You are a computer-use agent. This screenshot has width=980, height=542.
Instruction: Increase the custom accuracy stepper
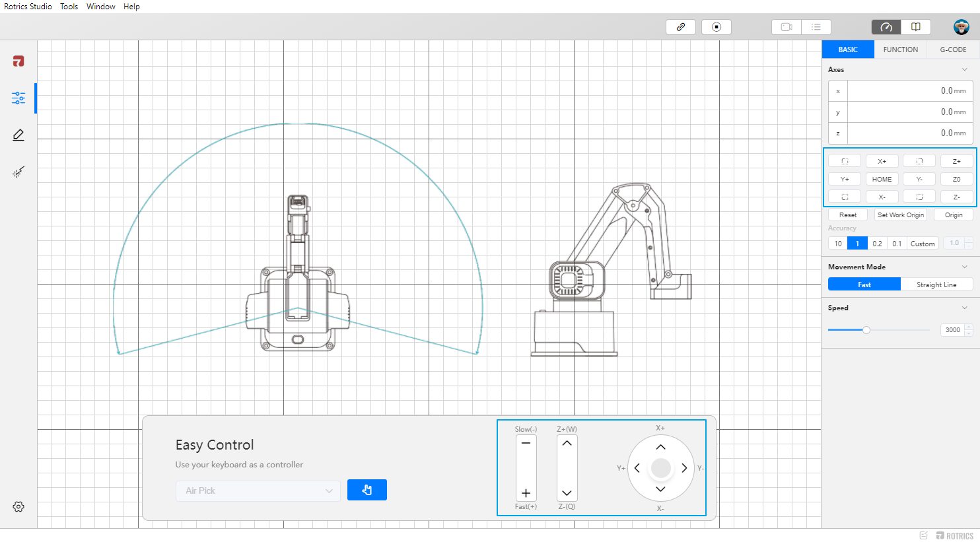pos(969,240)
